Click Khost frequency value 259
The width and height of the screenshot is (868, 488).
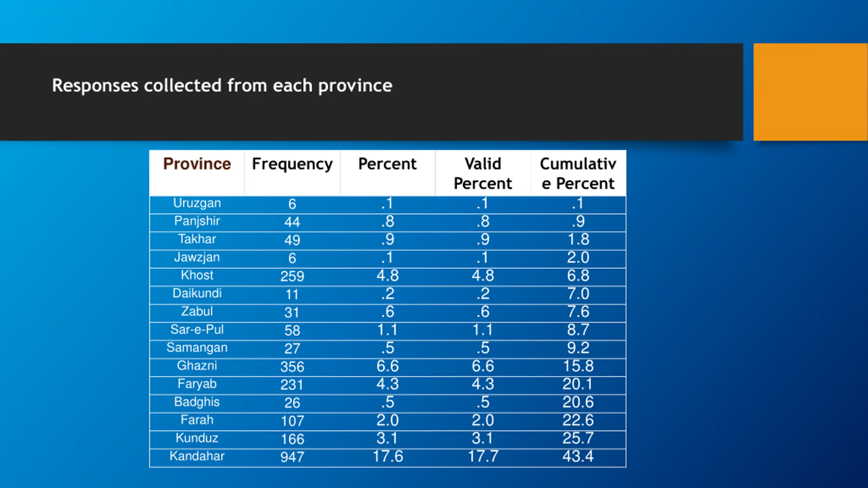(292, 276)
